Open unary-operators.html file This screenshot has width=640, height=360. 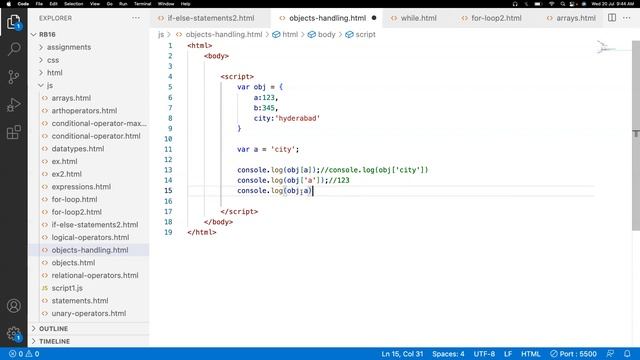[89, 313]
